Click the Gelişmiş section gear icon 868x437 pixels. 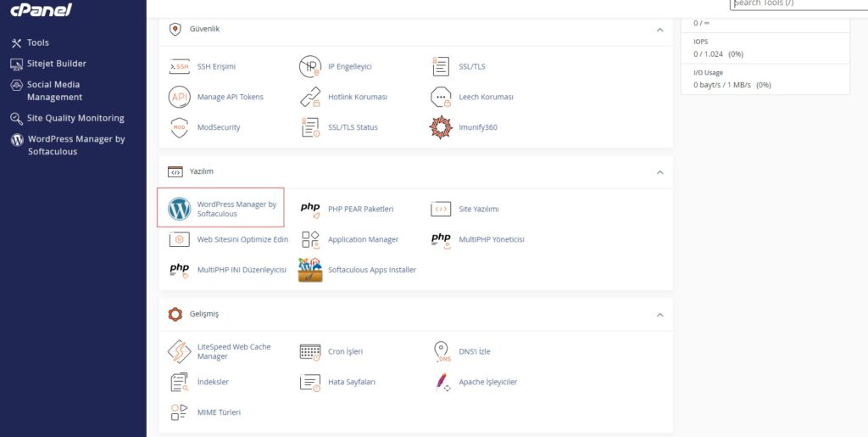point(175,315)
